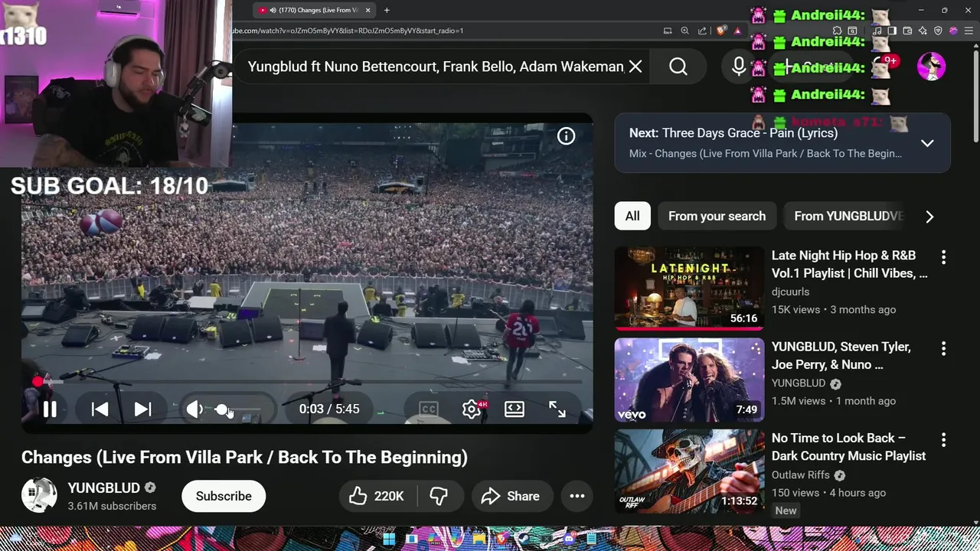Share the Changes video

pos(511,496)
